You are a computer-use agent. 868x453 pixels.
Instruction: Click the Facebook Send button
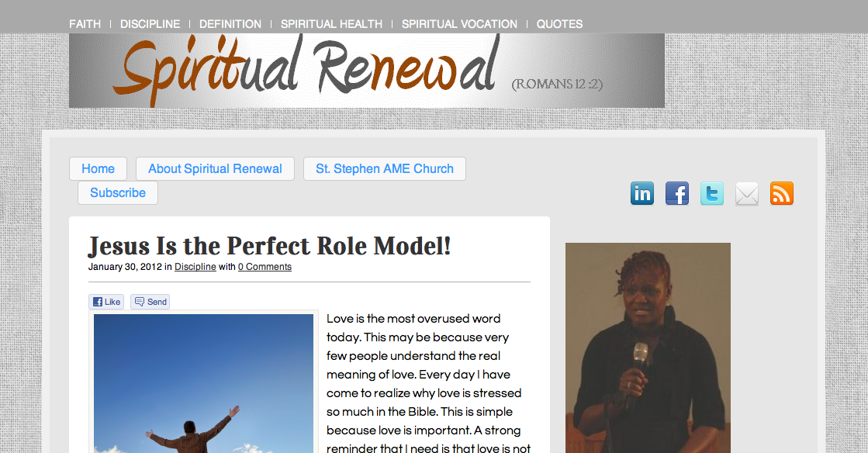pos(150,302)
